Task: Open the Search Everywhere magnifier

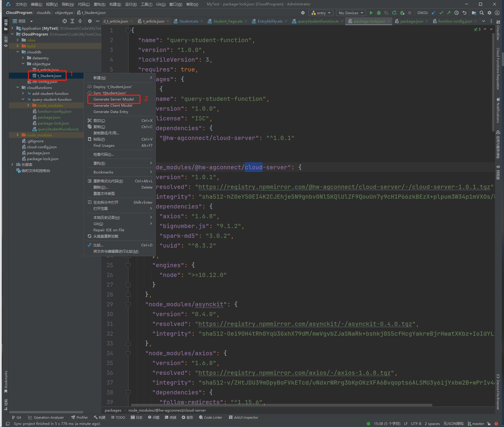Action: [482, 13]
